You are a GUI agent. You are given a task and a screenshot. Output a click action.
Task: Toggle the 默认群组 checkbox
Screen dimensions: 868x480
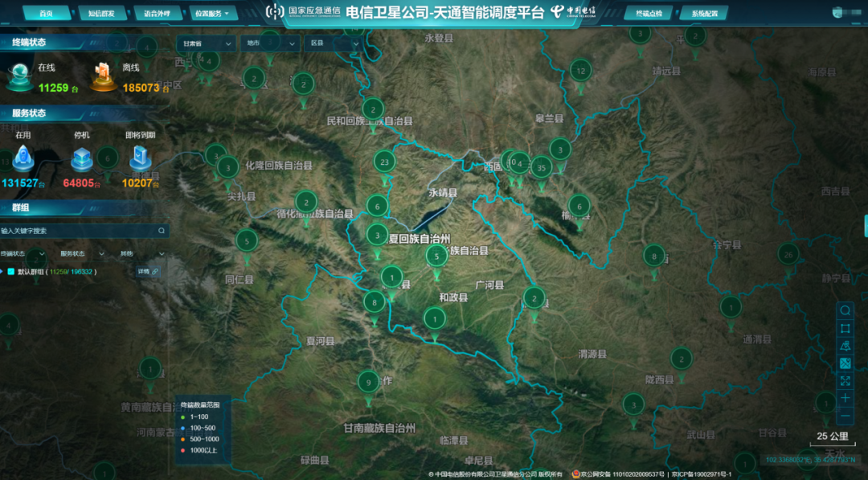pyautogui.click(x=11, y=272)
